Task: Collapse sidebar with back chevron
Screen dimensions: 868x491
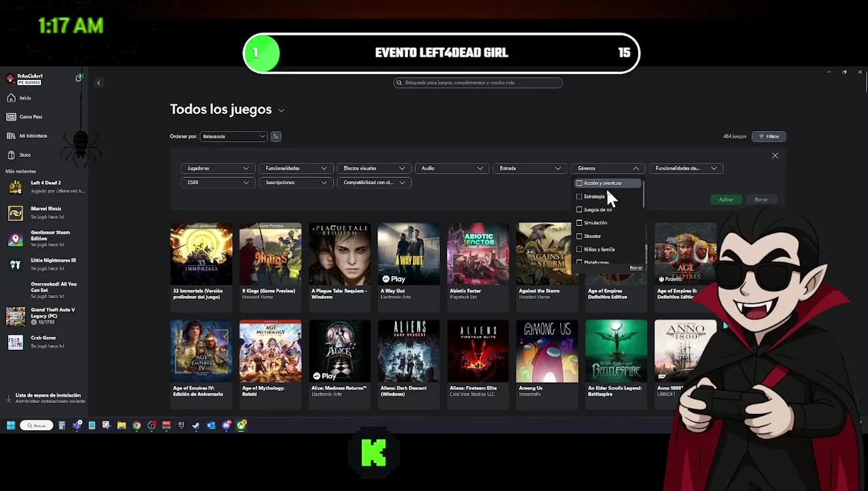Action: [98, 83]
